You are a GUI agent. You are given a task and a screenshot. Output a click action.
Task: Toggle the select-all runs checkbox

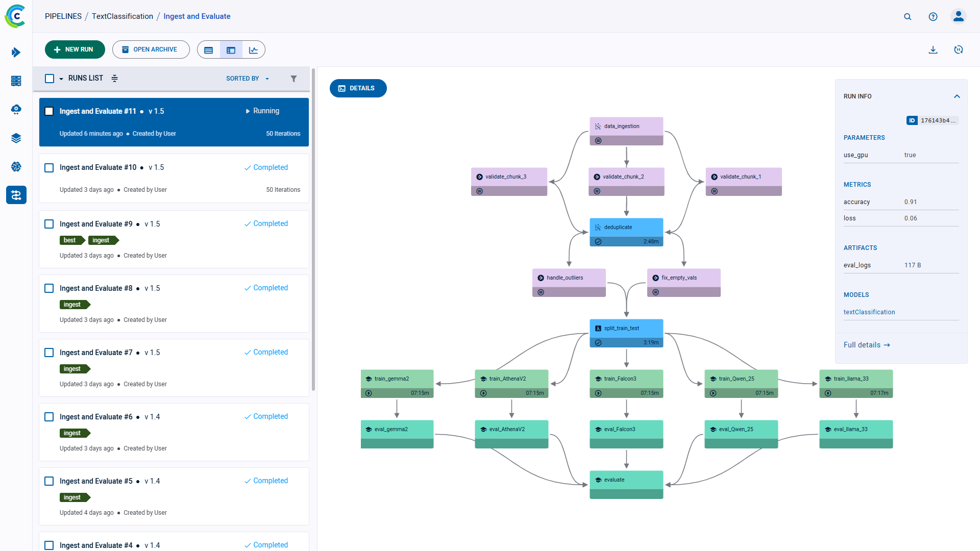click(50, 78)
